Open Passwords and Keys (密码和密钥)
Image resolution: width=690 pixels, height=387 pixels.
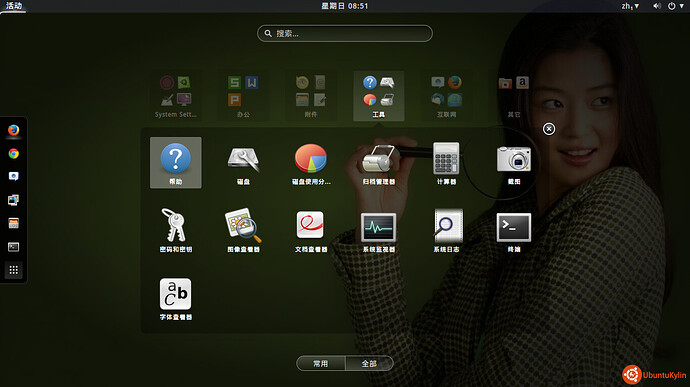176,230
